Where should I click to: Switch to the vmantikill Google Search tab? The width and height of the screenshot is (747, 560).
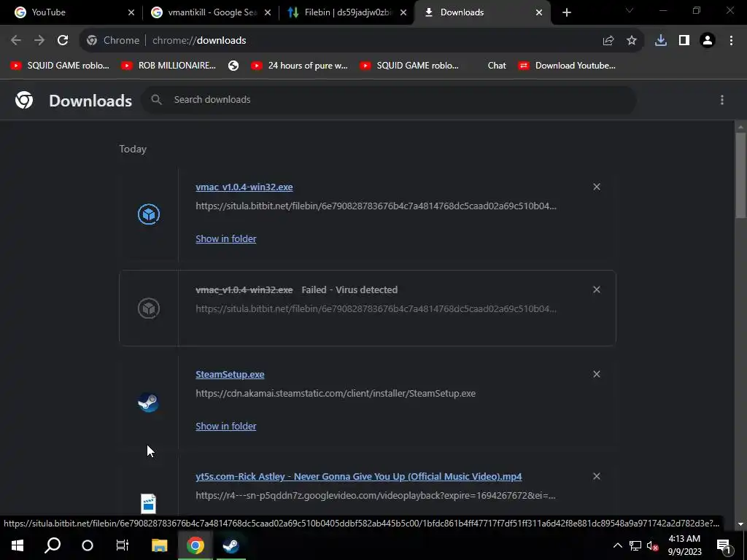[211, 12]
